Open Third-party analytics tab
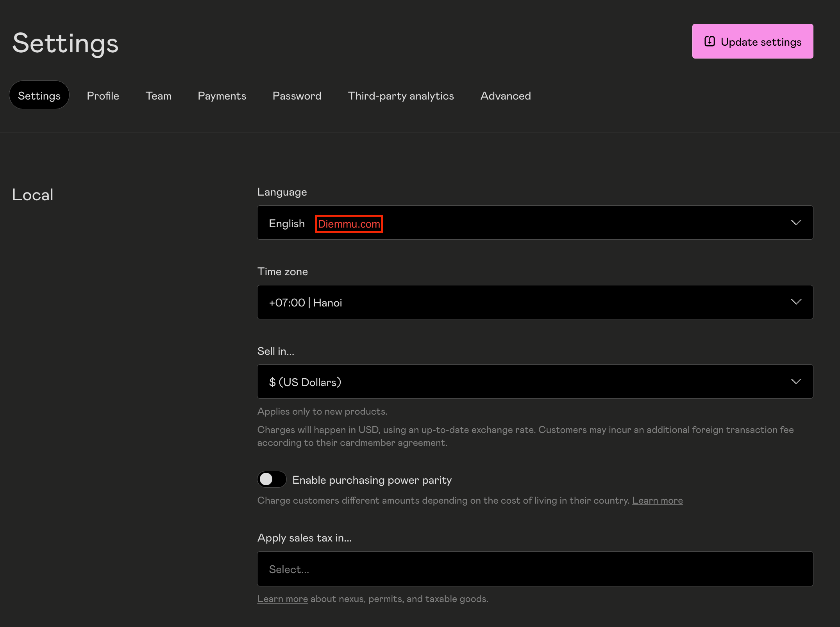 (x=401, y=96)
